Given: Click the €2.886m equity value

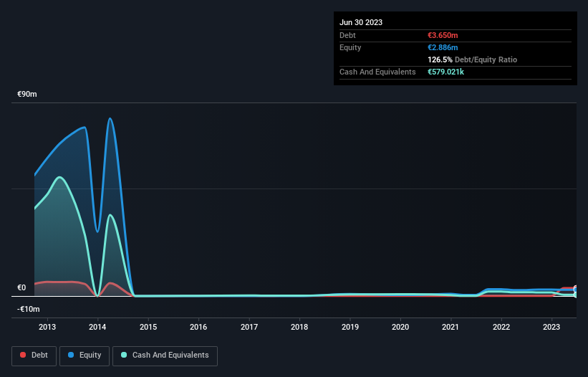Looking at the screenshot, I should point(443,47).
